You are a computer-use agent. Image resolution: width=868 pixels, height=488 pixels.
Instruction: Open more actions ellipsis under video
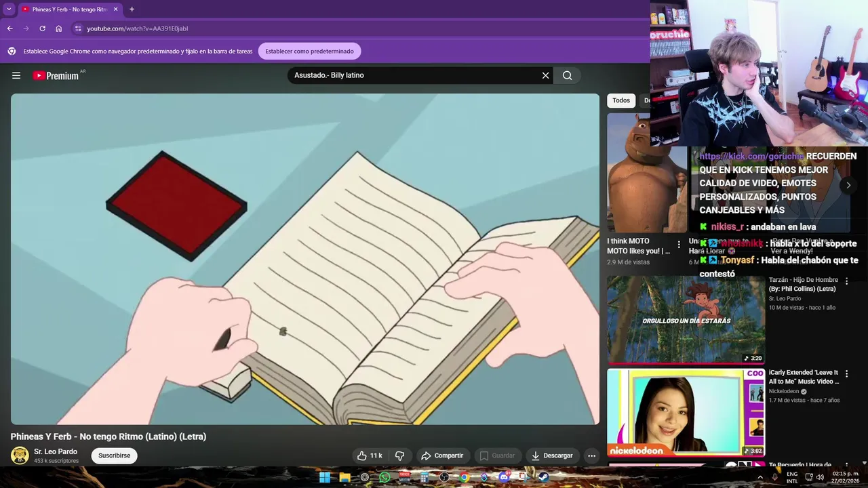591,455
